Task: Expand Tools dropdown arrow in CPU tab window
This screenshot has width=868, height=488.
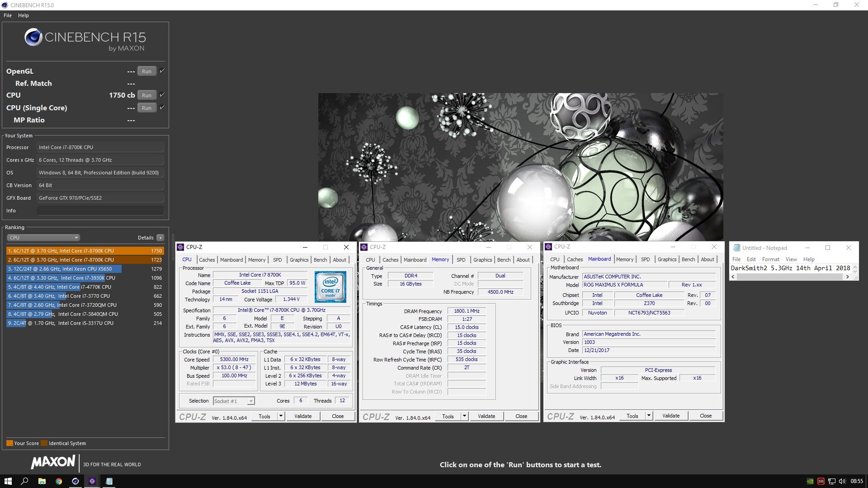Action: (281, 416)
